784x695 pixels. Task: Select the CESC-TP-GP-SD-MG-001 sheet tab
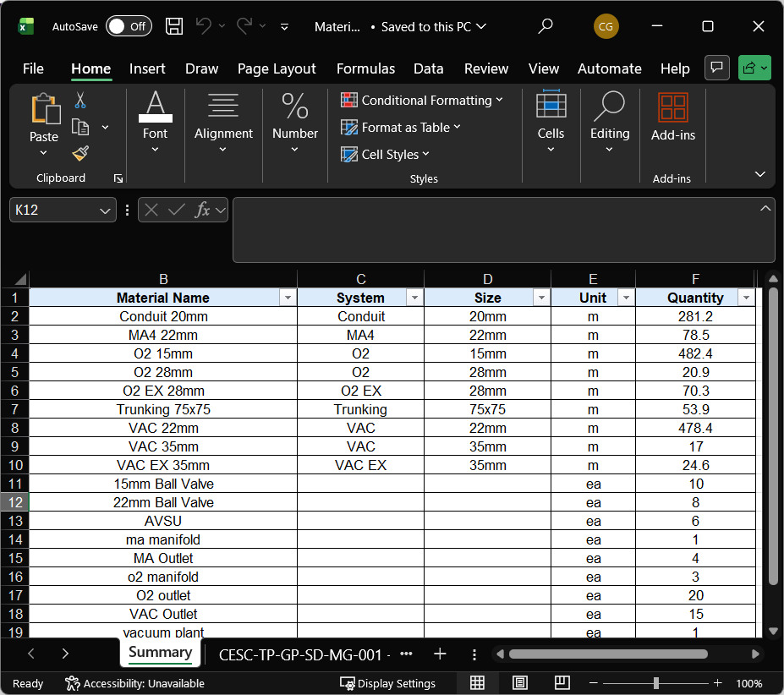[304, 654]
